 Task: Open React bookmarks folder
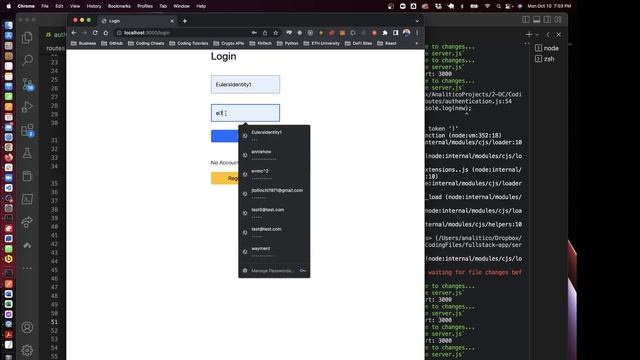387,43
